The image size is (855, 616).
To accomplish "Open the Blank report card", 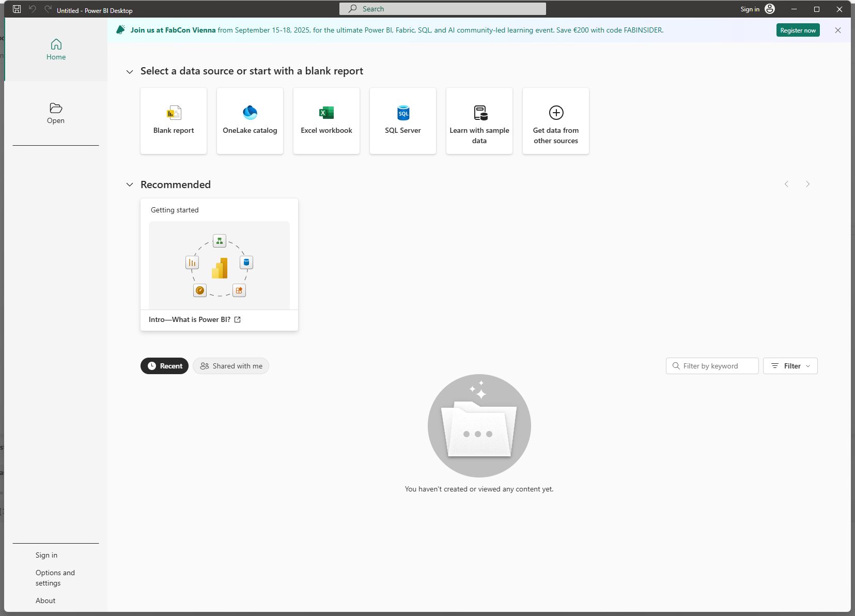I will 174,121.
